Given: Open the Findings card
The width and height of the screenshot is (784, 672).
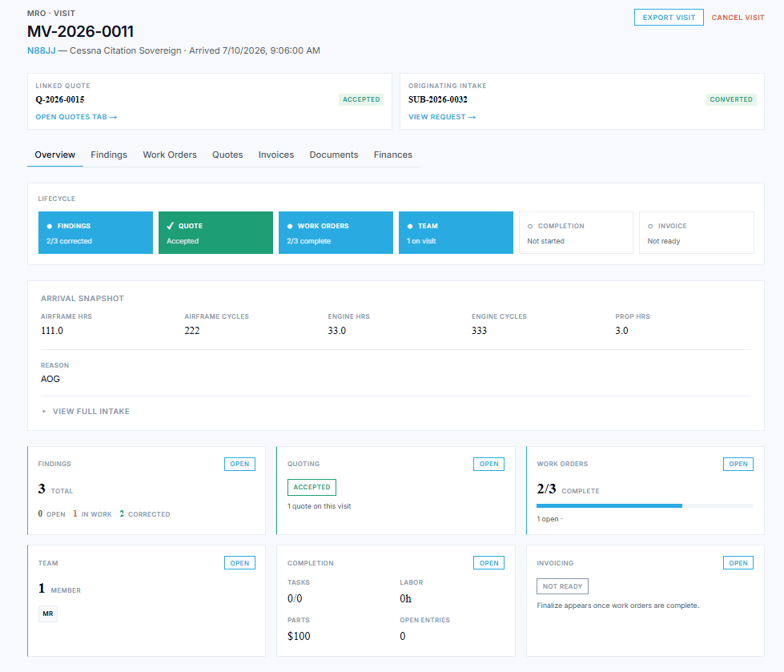Looking at the screenshot, I should 239,464.
